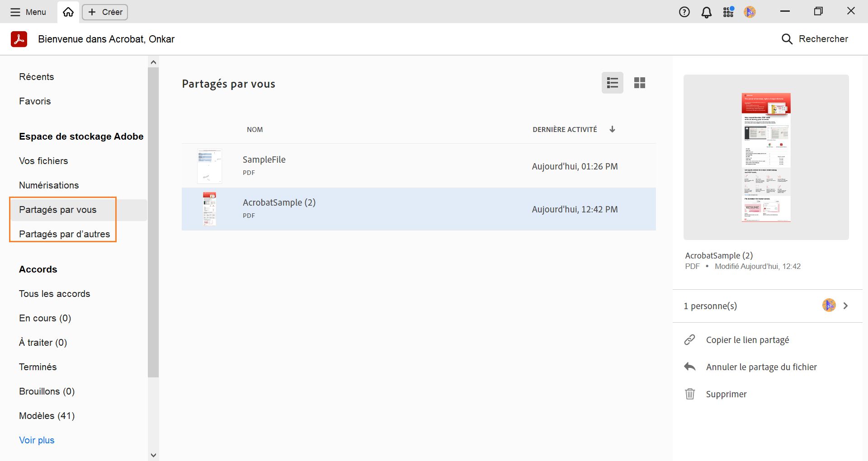Screen dimensions: 868x461
Task: Open the Home tab icon
Action: pyautogui.click(x=68, y=12)
